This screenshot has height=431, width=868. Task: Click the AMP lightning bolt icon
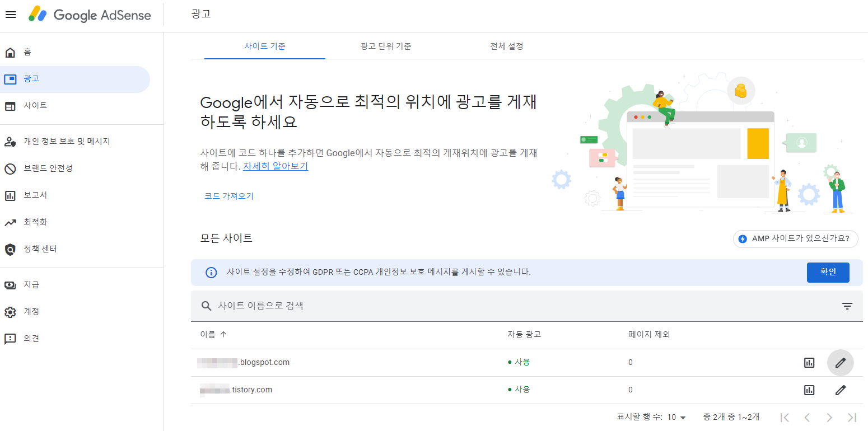click(743, 239)
